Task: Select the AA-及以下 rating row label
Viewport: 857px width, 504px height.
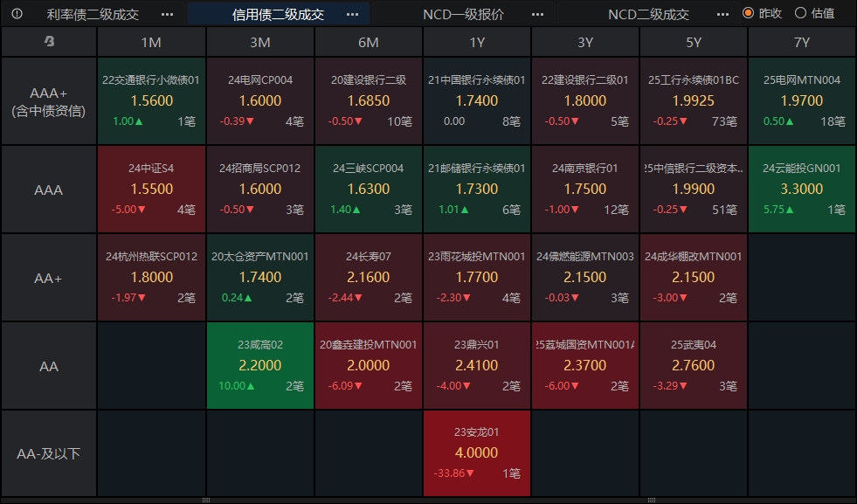Action: pyautogui.click(x=49, y=453)
